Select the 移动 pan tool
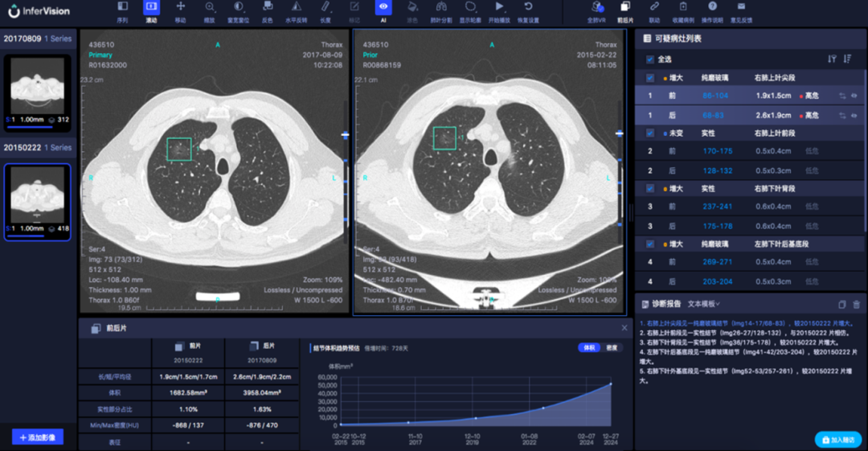 pos(181,11)
